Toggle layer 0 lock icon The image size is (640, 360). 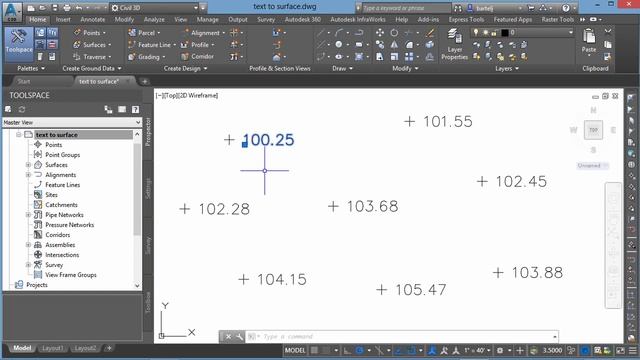pos(494,32)
